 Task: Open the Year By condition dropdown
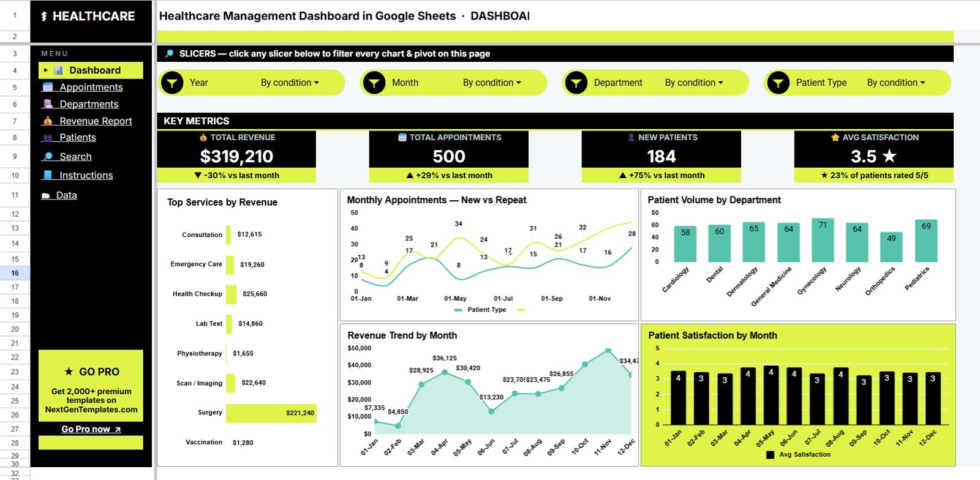290,83
